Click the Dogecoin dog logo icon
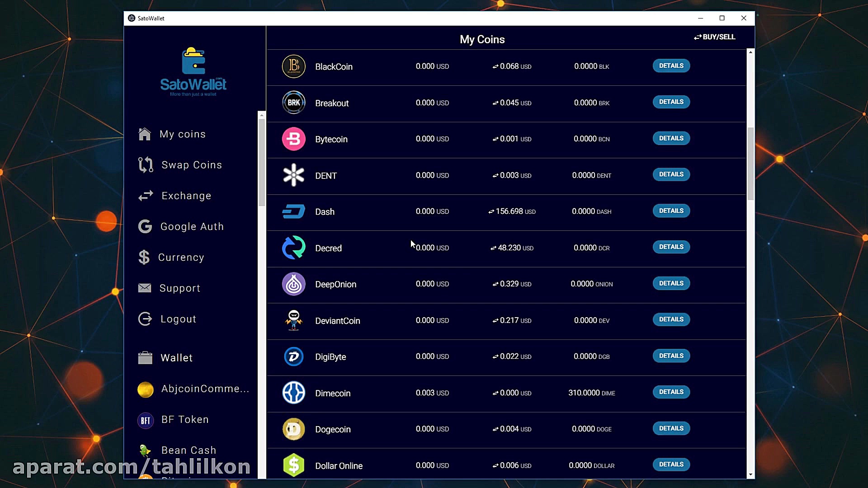 [293, 429]
